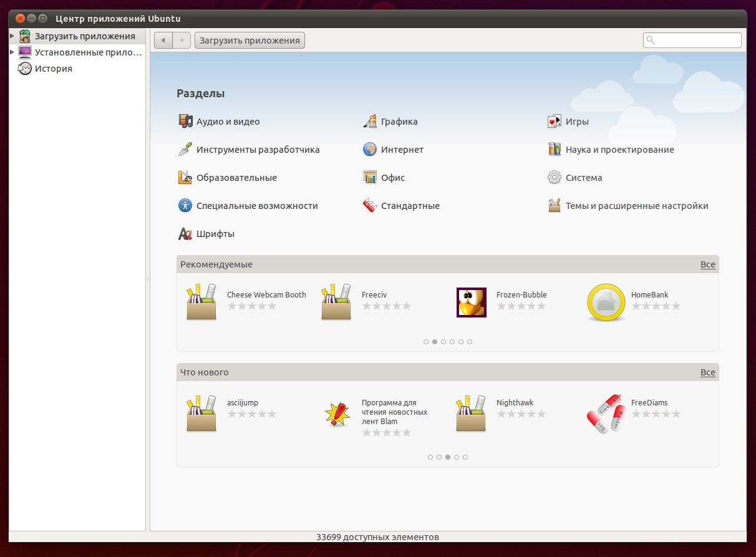756x557 pixels.
Task: Click the Cheese Webcam Booth package icon
Action: point(201,303)
